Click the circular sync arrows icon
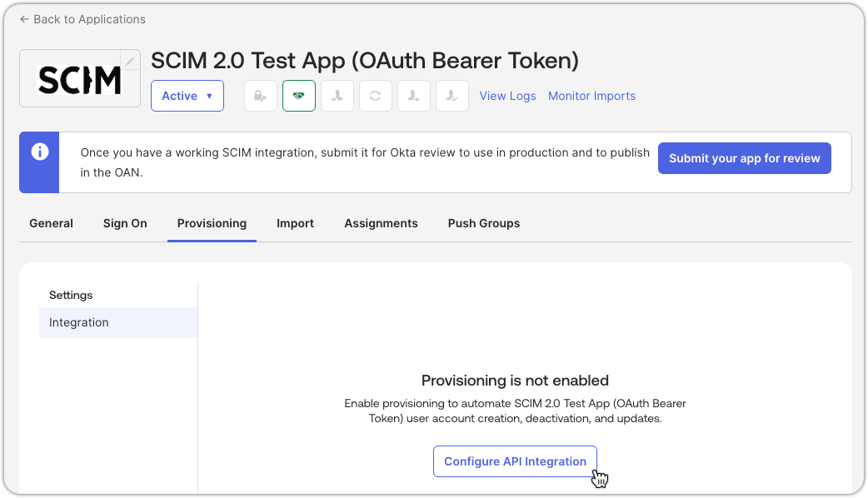The width and height of the screenshot is (868, 498). tap(376, 96)
